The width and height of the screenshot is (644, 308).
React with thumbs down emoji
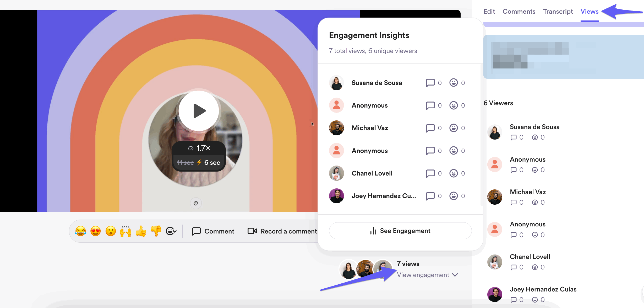[x=156, y=231]
